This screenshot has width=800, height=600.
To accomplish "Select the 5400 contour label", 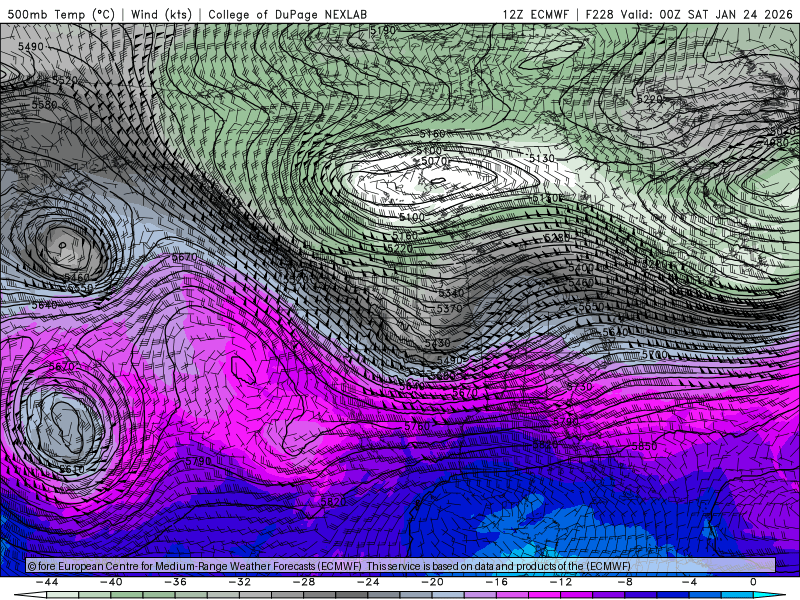I will point(581,268).
